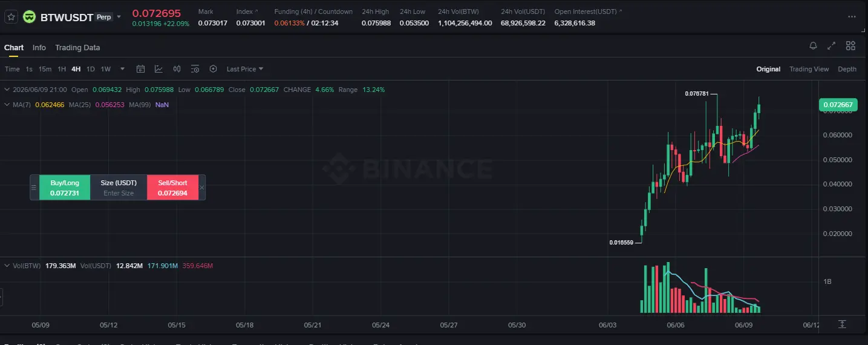Screen dimensions: 868x345
Task: Click the MA(7) indicator label
Action: click(22, 105)
